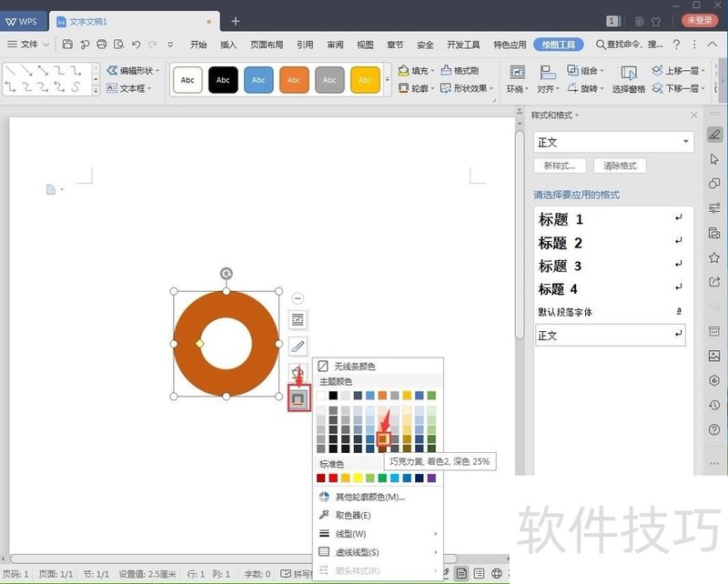Screen dimensions: 728x584
Task: Open the 插入 ribbon tab
Action: point(228,45)
